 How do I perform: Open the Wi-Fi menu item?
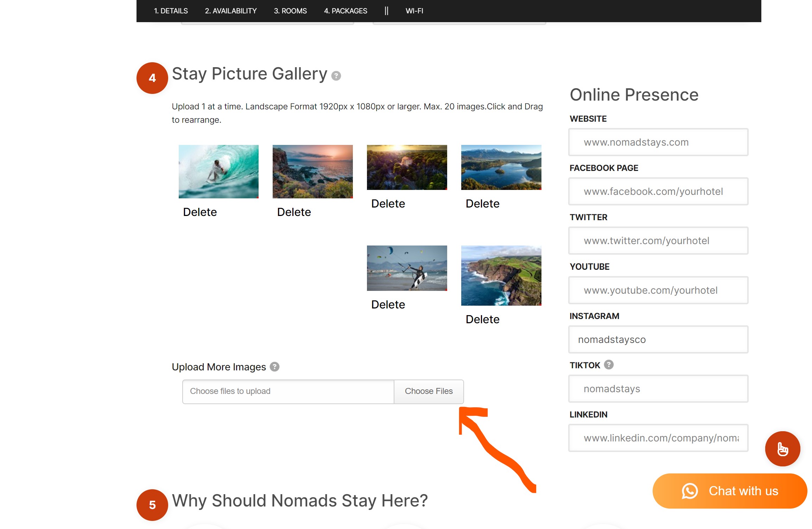(x=414, y=11)
